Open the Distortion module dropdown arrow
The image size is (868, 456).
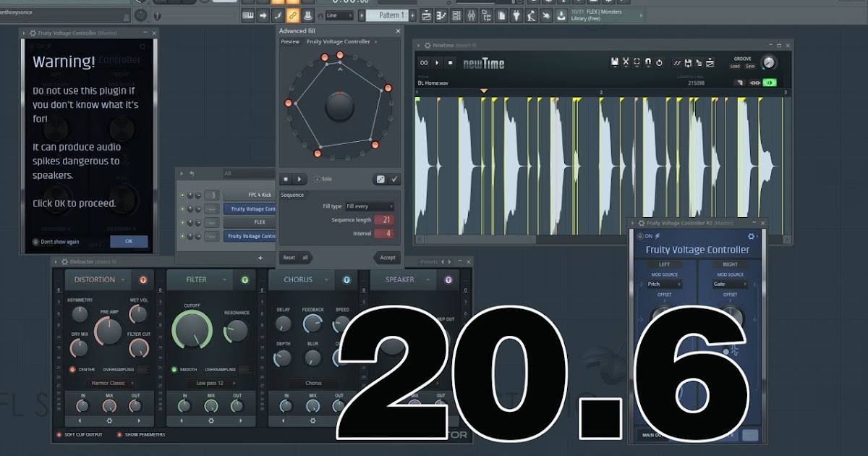[x=123, y=279]
